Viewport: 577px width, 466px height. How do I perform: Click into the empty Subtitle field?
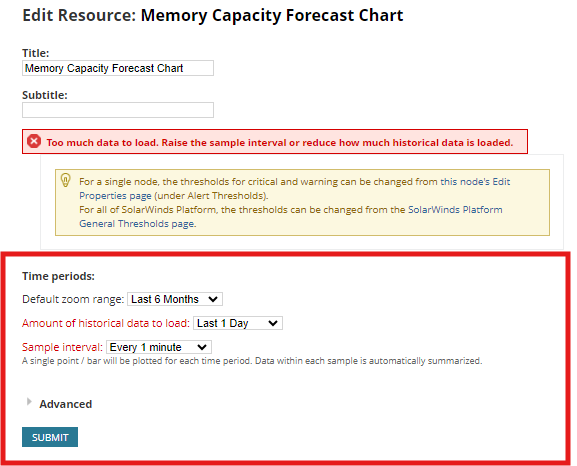(x=118, y=110)
